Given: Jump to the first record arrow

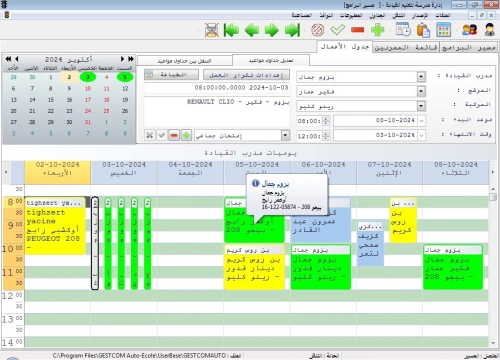Looking at the screenshot, I should pos(231,30).
